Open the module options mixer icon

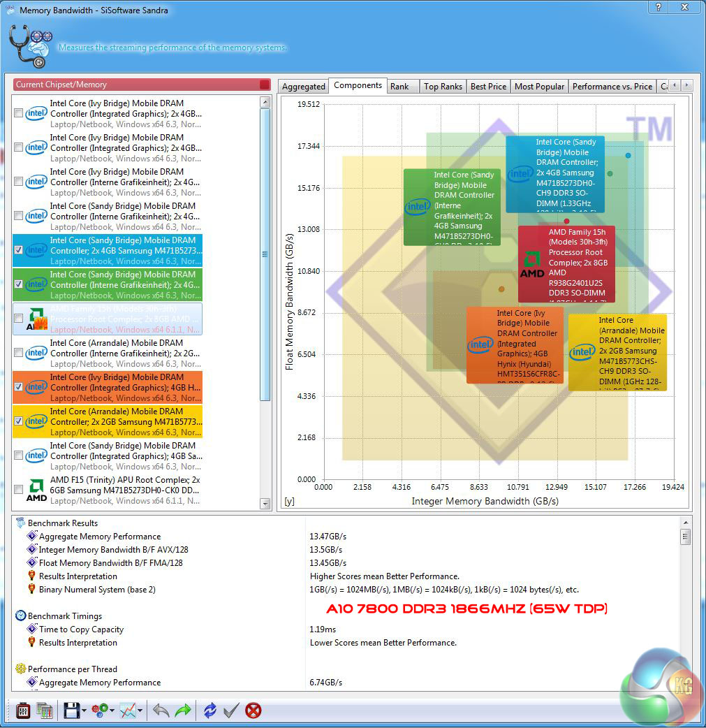[x=23, y=711]
